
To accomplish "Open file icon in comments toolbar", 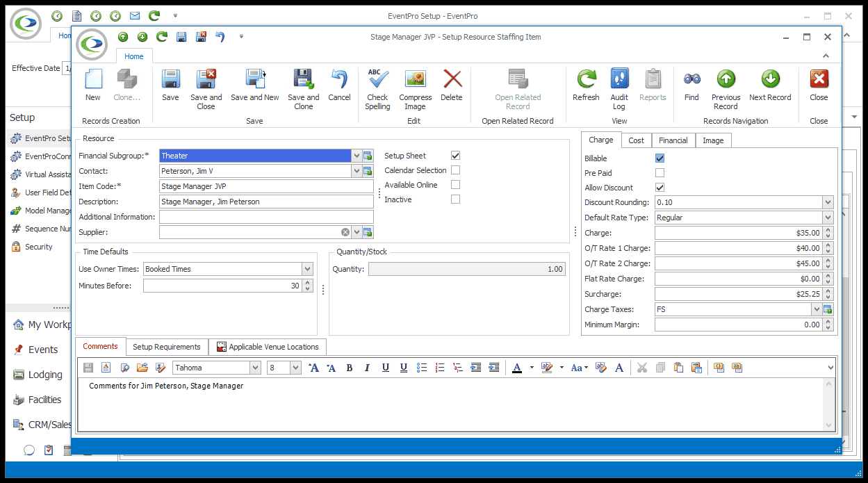I will pos(142,368).
